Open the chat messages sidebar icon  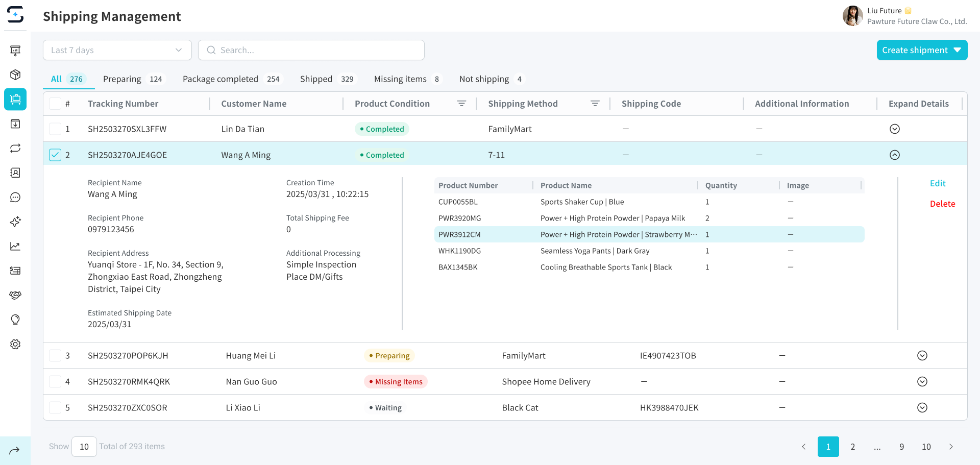pos(15,198)
